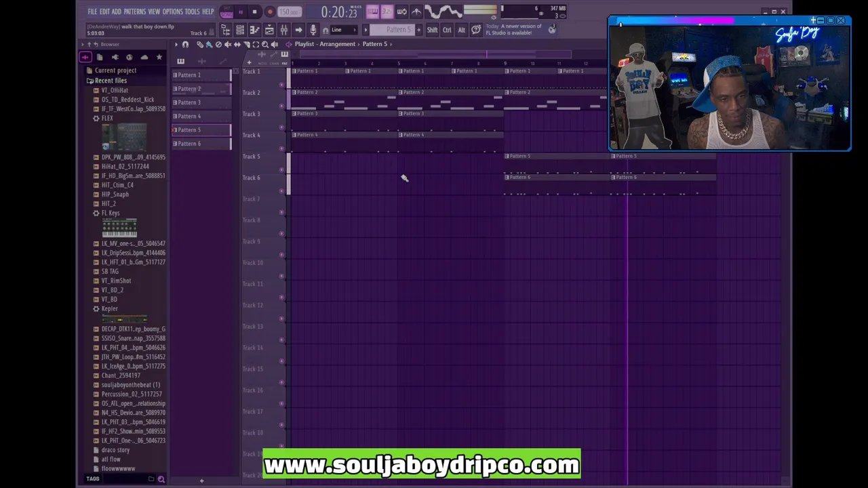Expand the Kepler plugin entry
The height and width of the screenshot is (488, 868).
(106, 309)
